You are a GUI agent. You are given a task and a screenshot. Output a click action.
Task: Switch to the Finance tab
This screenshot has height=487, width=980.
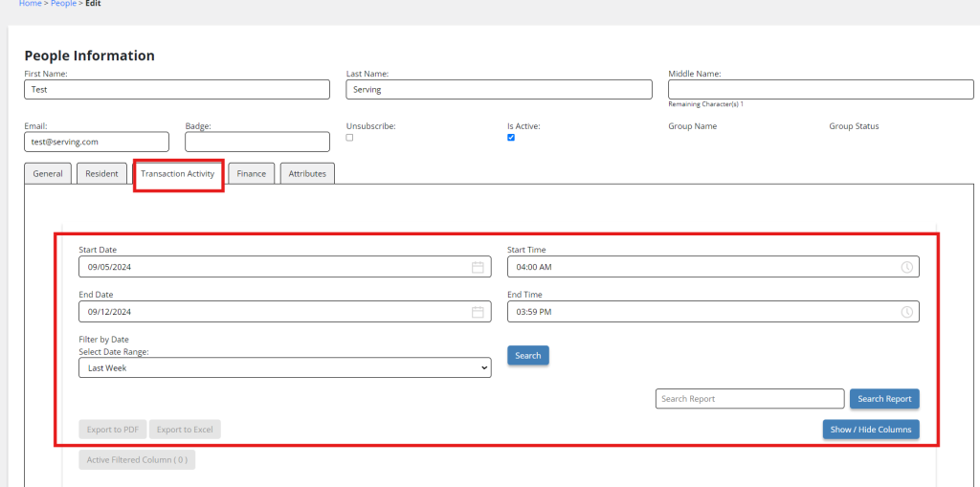(x=252, y=174)
